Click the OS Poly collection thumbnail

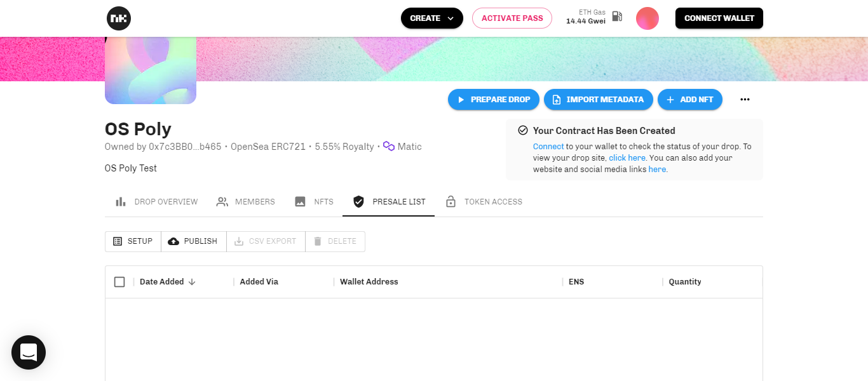pyautogui.click(x=151, y=70)
